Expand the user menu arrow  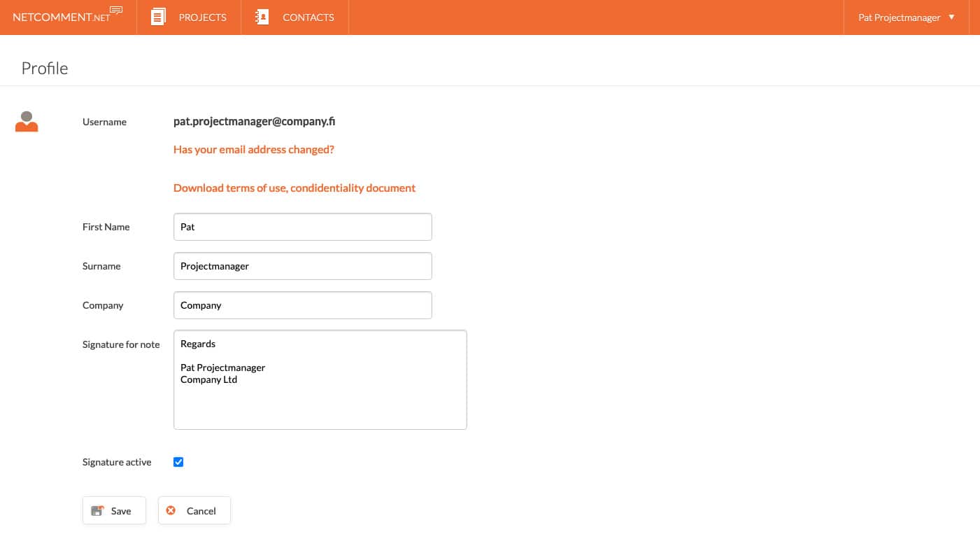951,17
